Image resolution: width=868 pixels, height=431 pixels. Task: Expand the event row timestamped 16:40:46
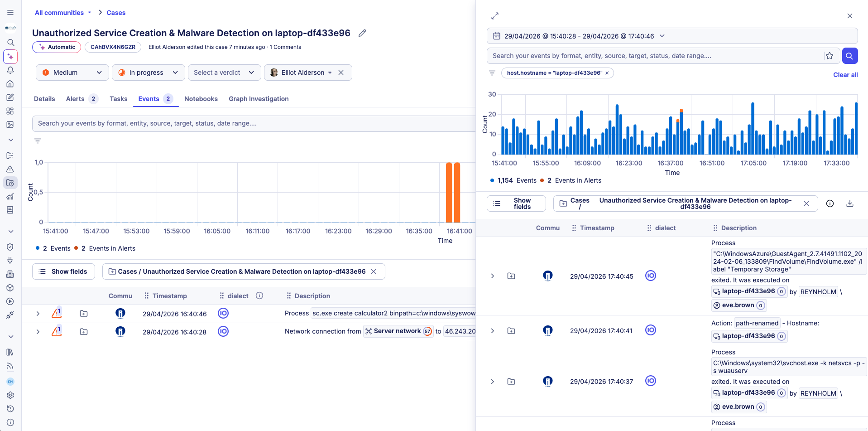click(x=38, y=313)
